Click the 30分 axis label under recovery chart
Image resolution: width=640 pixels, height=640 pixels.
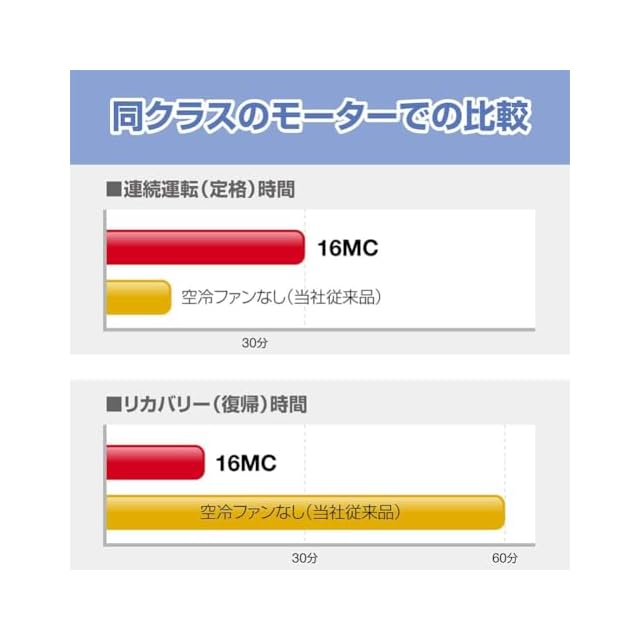click(305, 557)
